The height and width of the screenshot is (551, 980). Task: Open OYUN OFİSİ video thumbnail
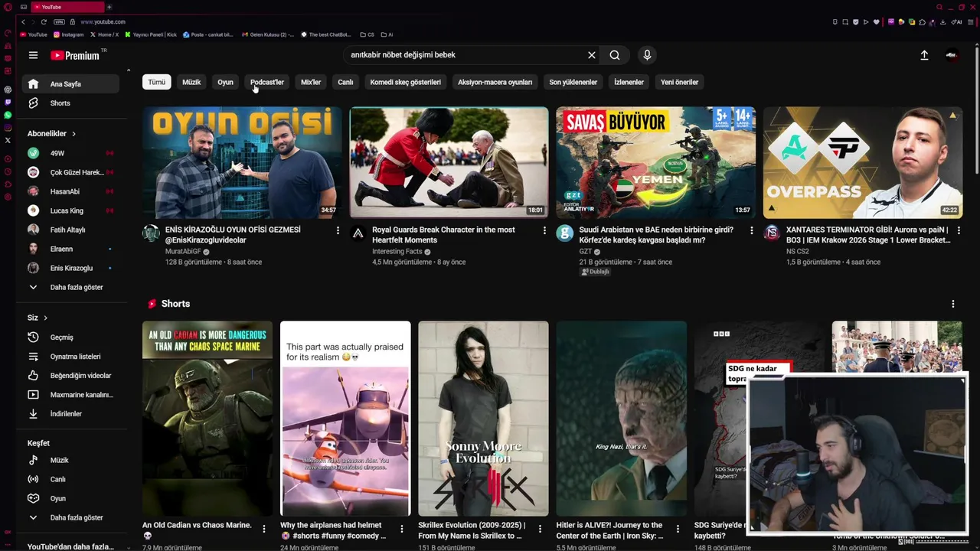(x=242, y=162)
